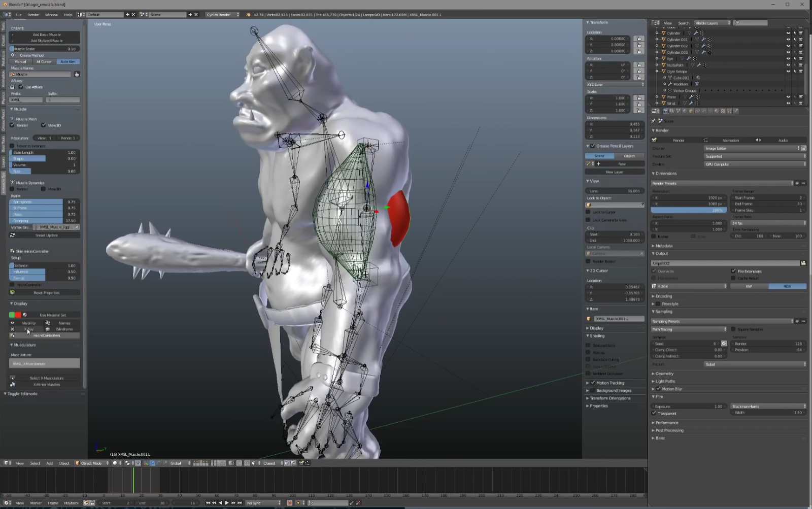Click the Auto Aim create method button
This screenshot has width=812, height=509.
pyautogui.click(x=67, y=61)
